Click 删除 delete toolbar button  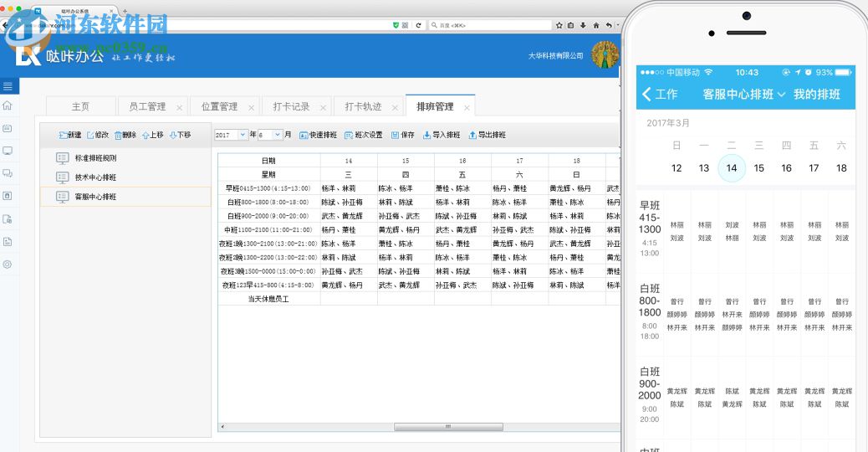point(125,135)
